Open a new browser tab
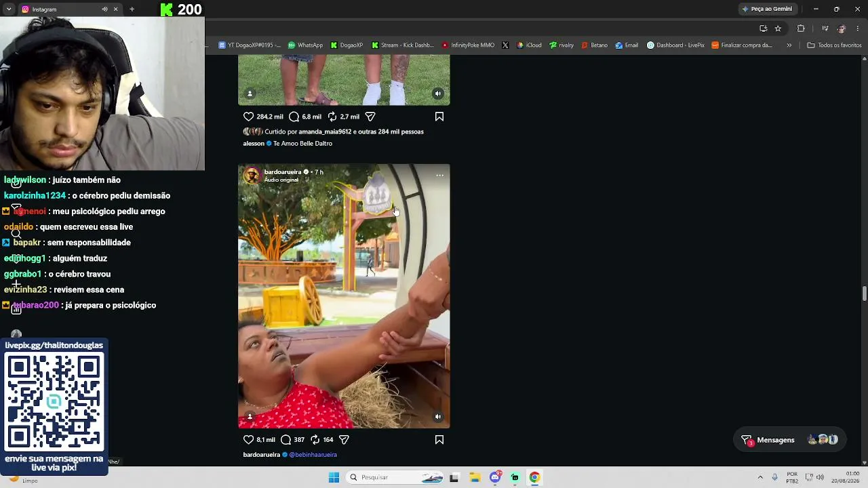Image resolution: width=868 pixels, height=488 pixels. tap(132, 9)
